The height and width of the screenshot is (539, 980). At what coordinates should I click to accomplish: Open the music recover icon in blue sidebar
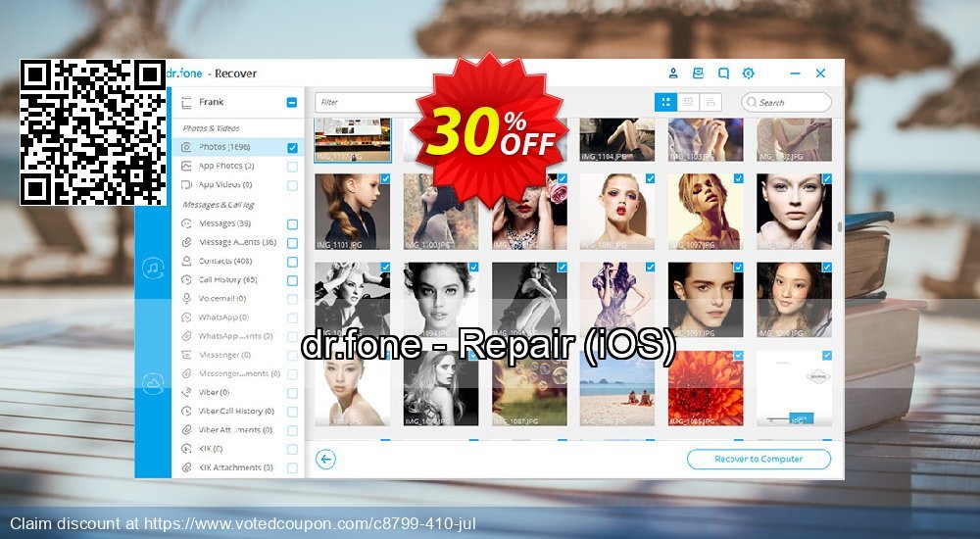tap(153, 269)
